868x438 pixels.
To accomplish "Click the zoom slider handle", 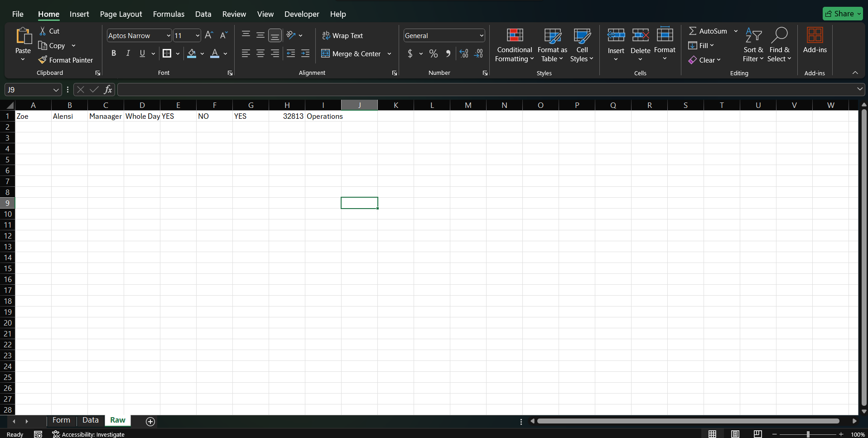I will pos(808,434).
